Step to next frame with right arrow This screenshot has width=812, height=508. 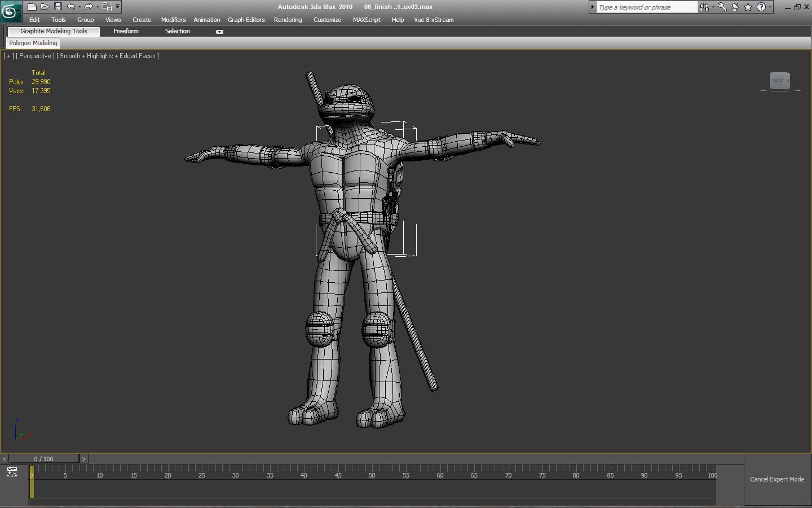click(x=83, y=459)
